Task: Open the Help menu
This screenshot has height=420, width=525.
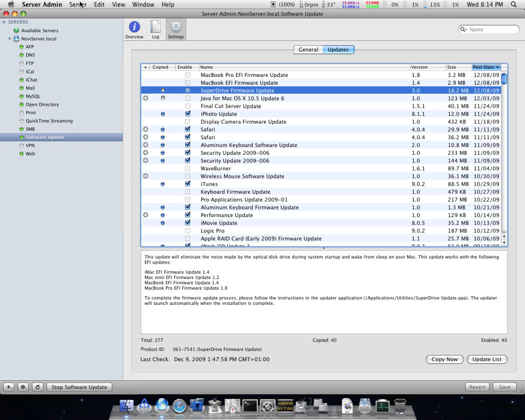Action: (168, 4)
